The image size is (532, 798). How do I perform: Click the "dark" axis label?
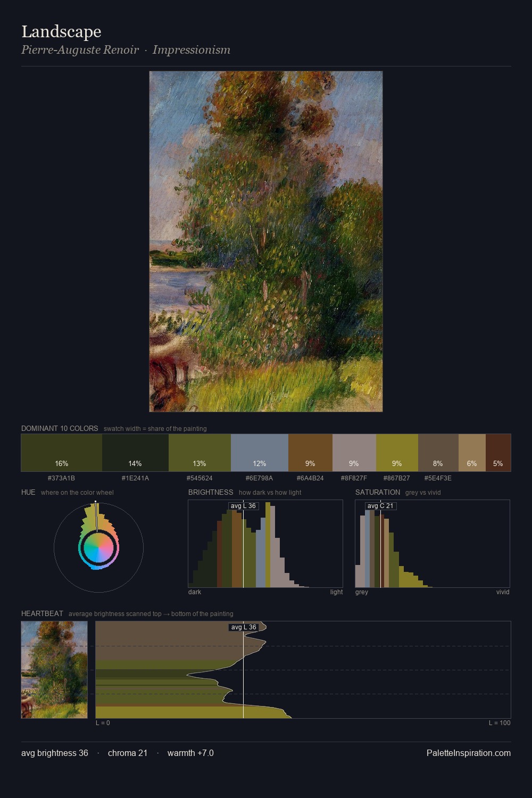click(x=195, y=592)
